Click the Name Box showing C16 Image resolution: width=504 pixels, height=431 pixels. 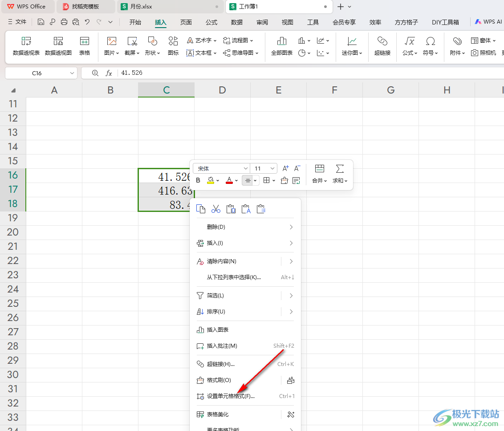point(37,73)
